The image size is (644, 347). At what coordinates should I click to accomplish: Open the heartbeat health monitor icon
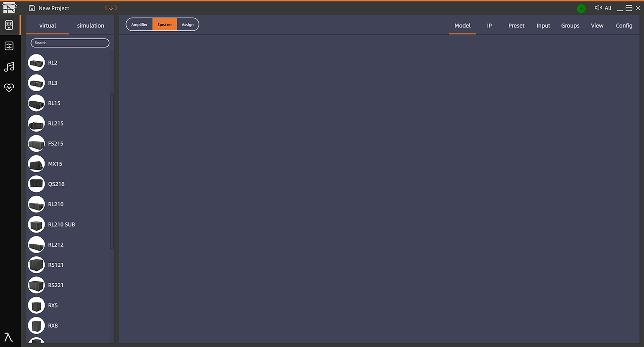pos(9,88)
